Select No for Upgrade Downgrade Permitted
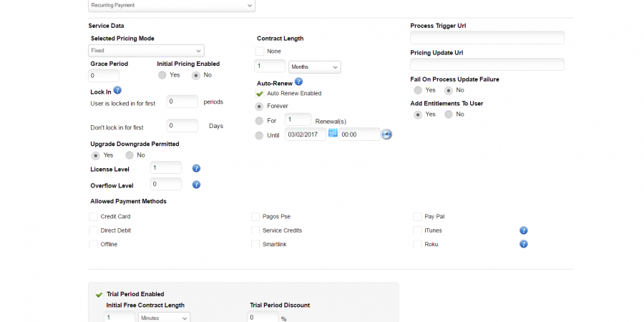 130,155
